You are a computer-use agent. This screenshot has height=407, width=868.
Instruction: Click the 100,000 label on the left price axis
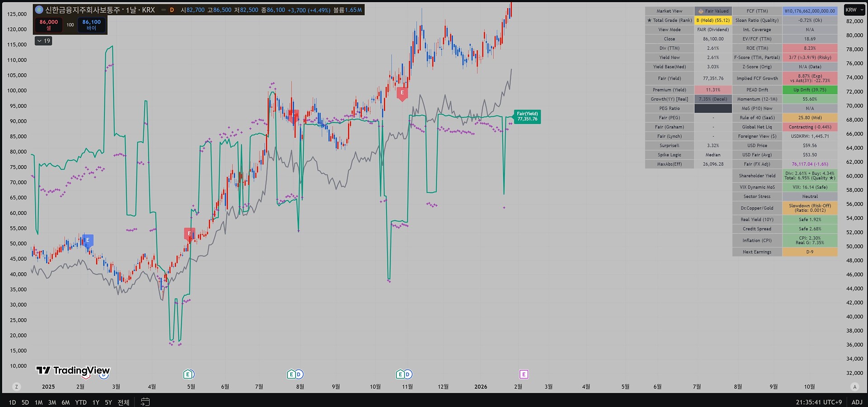click(17, 90)
